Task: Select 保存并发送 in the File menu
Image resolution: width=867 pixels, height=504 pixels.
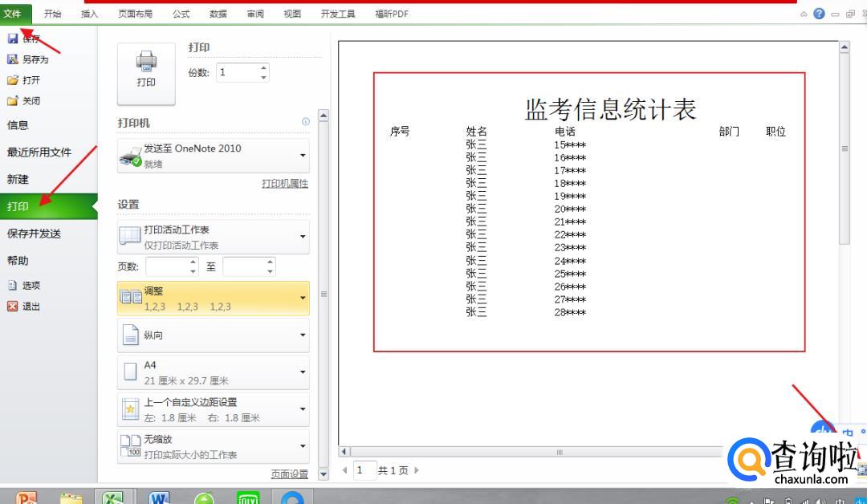Action: [x=35, y=234]
